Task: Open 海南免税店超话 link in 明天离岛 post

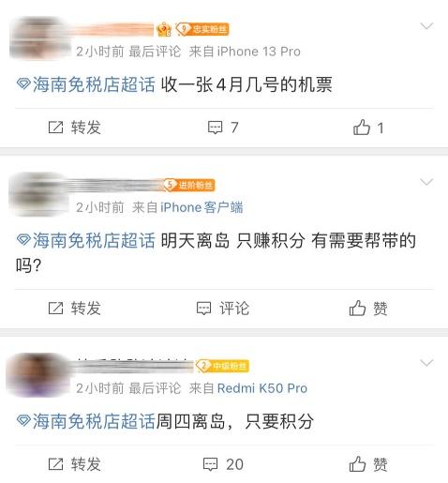Action: [86, 240]
